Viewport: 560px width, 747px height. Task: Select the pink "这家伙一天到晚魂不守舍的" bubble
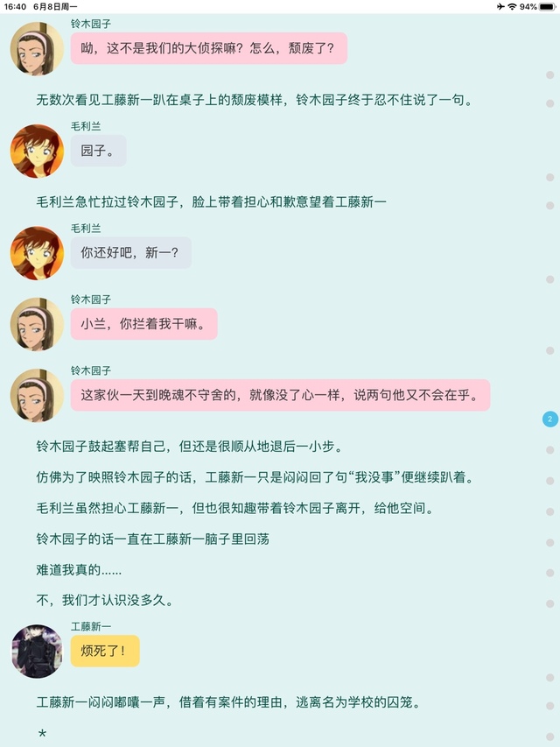click(281, 395)
